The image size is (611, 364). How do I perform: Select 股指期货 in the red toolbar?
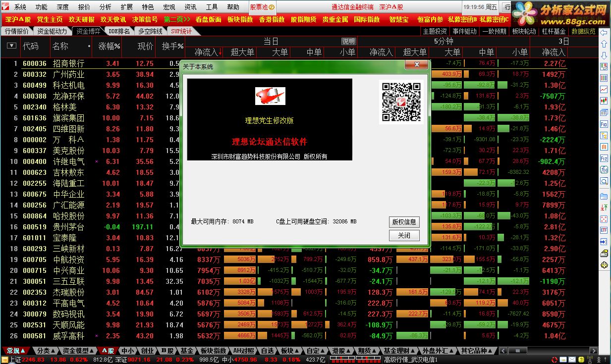point(303,19)
